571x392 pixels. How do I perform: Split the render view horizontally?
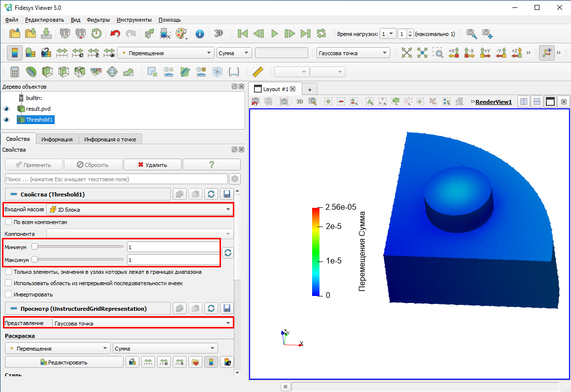pos(524,101)
